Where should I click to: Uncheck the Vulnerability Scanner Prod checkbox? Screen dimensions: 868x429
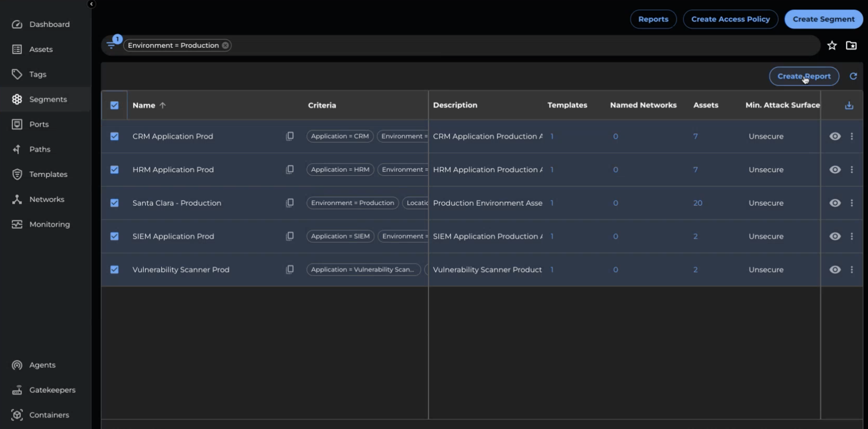click(x=114, y=270)
